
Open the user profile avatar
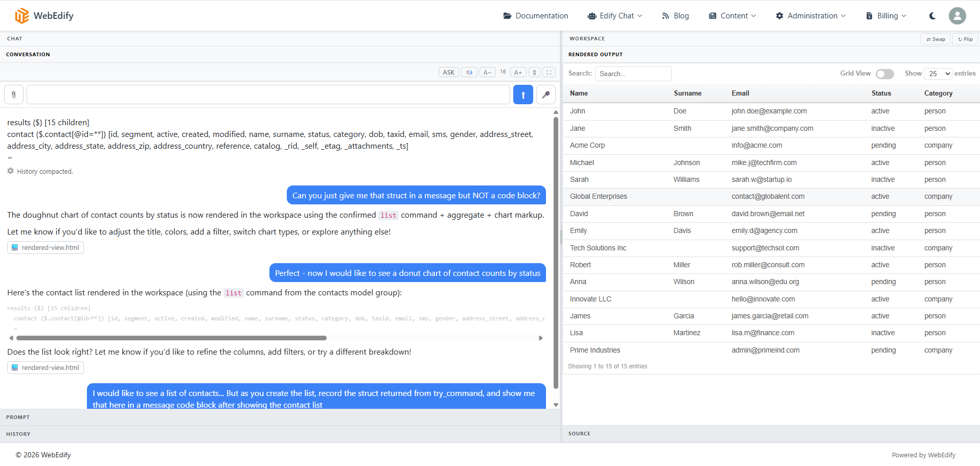point(958,16)
